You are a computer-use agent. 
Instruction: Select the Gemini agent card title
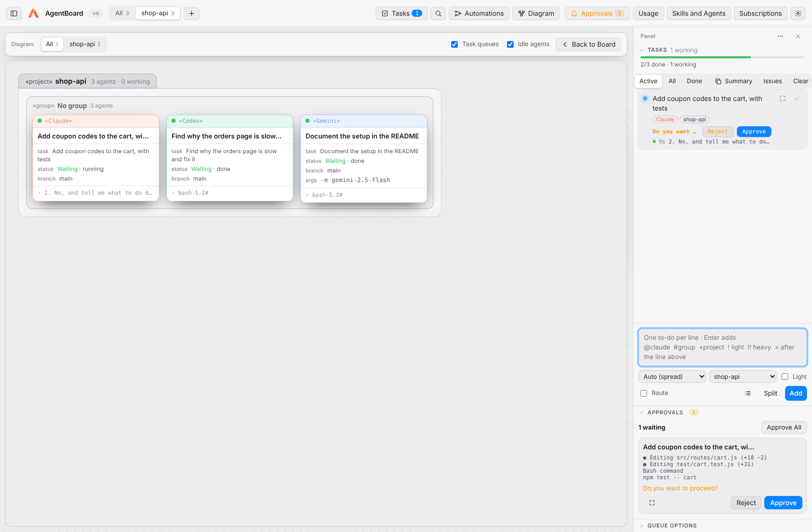click(x=362, y=136)
